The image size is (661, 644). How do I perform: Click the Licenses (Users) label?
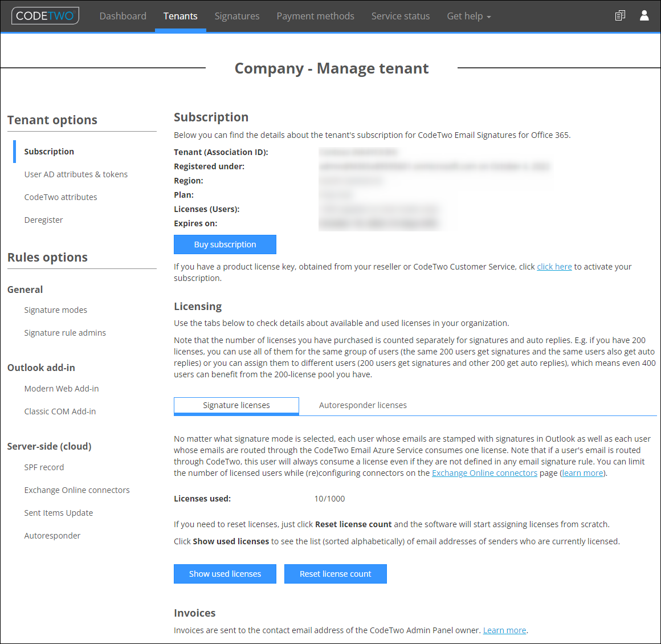[x=206, y=209]
